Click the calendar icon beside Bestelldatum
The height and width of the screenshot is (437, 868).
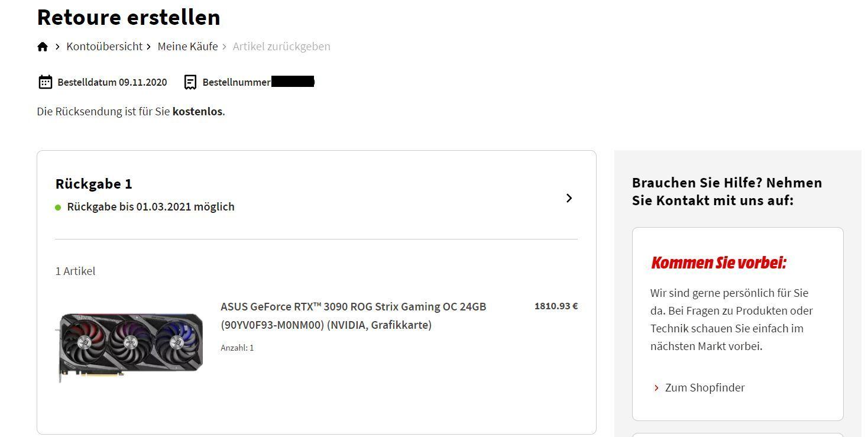point(46,82)
